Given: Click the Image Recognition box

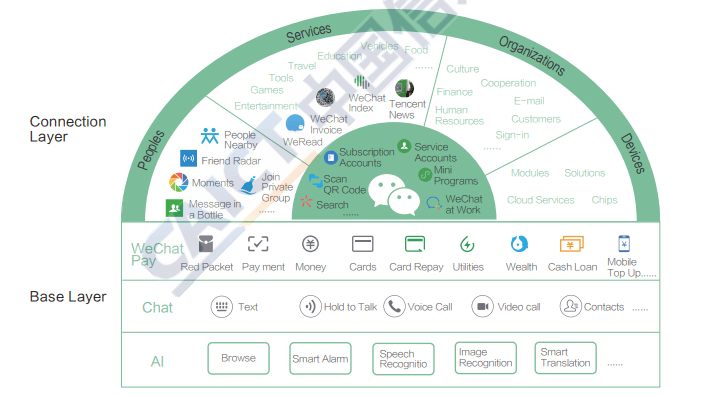Looking at the screenshot, I should 486,358.
